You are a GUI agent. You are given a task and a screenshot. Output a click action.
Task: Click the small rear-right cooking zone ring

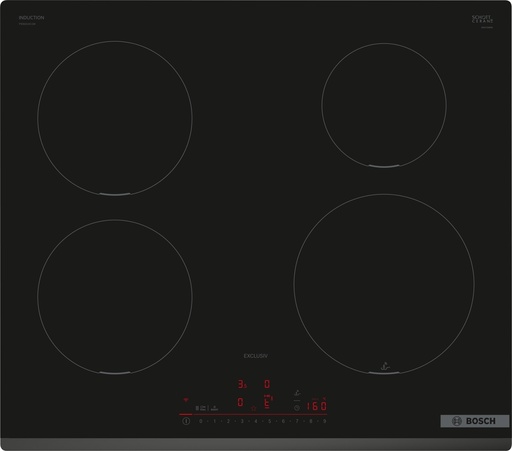click(x=384, y=105)
